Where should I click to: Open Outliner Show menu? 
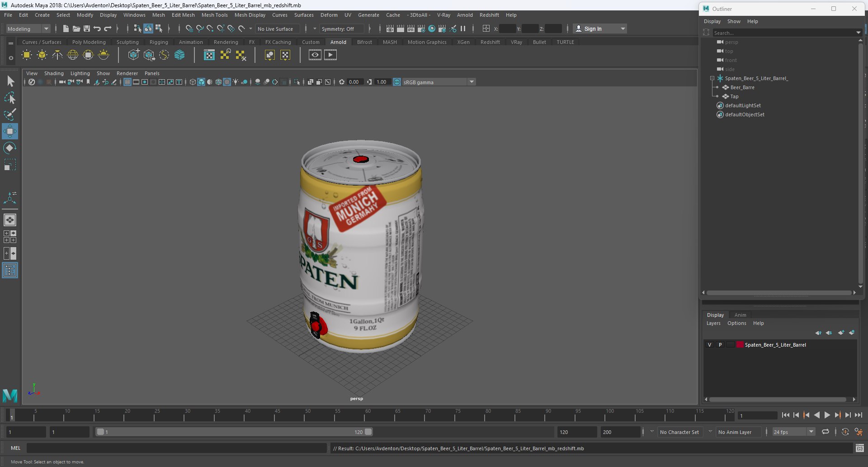point(734,21)
